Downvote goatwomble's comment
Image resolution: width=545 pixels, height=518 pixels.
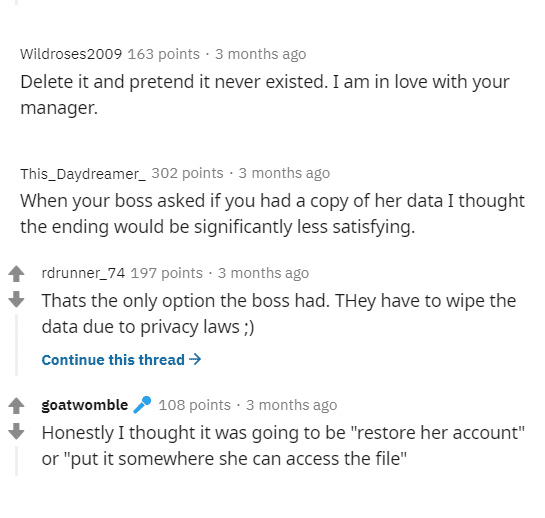16,431
